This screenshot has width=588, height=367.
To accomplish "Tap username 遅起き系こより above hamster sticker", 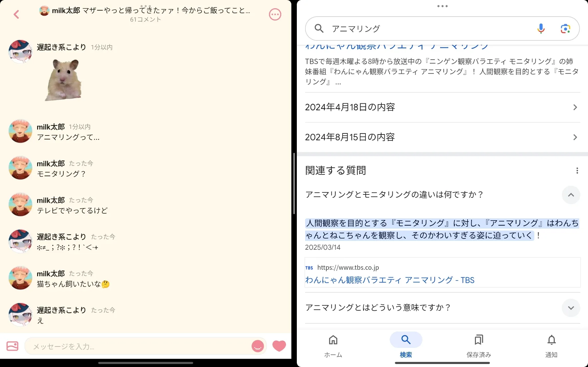I will pyautogui.click(x=61, y=47).
